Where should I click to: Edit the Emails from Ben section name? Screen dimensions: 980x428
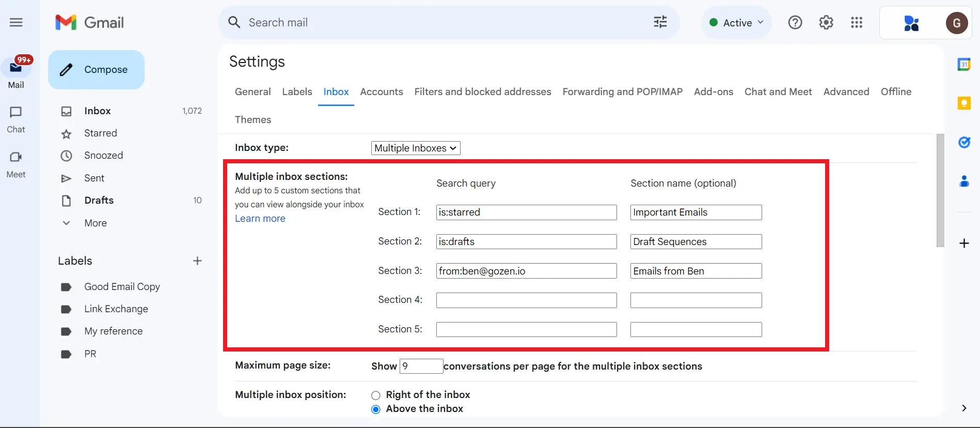696,271
